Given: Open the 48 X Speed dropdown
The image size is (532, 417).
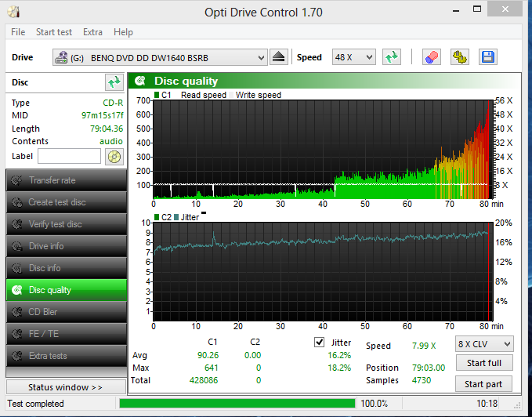Looking at the screenshot, I should pyautogui.click(x=353, y=57).
